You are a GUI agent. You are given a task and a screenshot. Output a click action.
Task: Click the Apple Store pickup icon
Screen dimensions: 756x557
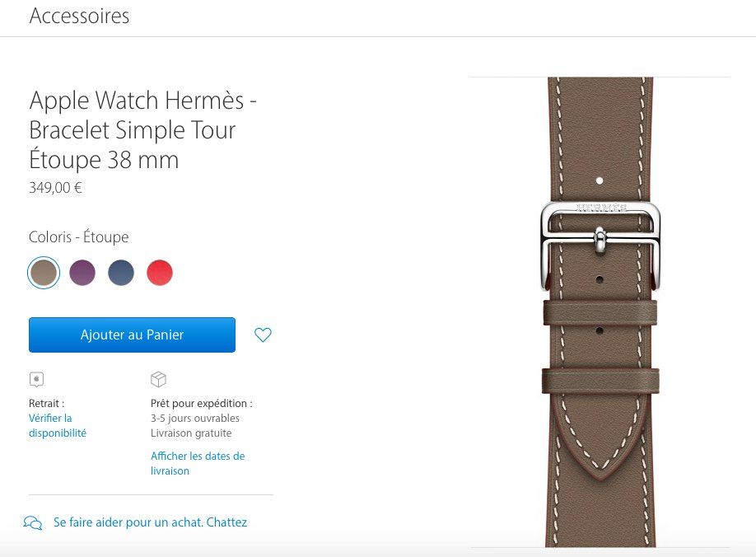(36, 380)
